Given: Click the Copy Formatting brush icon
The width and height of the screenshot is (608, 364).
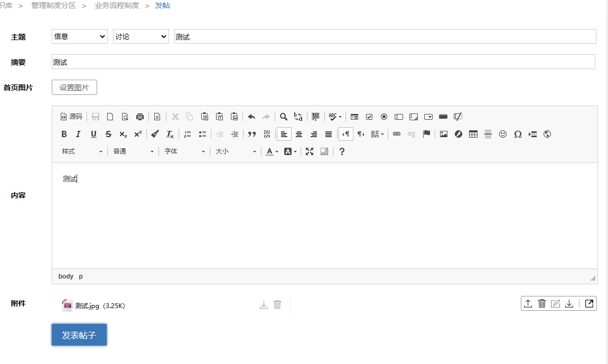Looking at the screenshot, I should 155,134.
